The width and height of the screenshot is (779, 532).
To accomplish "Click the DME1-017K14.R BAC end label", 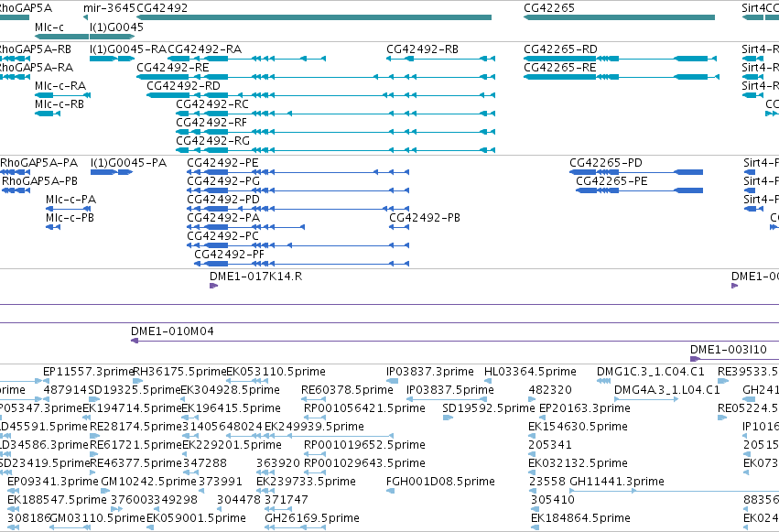I will coord(256,277).
